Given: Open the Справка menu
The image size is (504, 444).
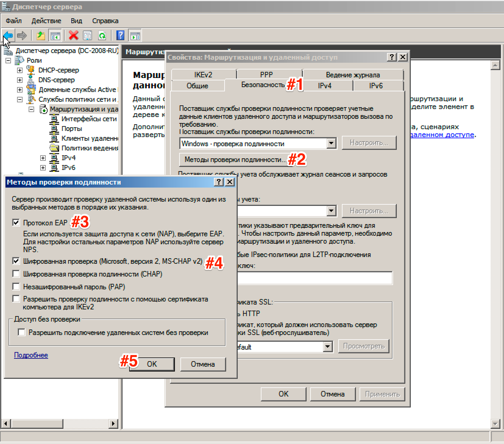Looking at the screenshot, I should coord(105,21).
